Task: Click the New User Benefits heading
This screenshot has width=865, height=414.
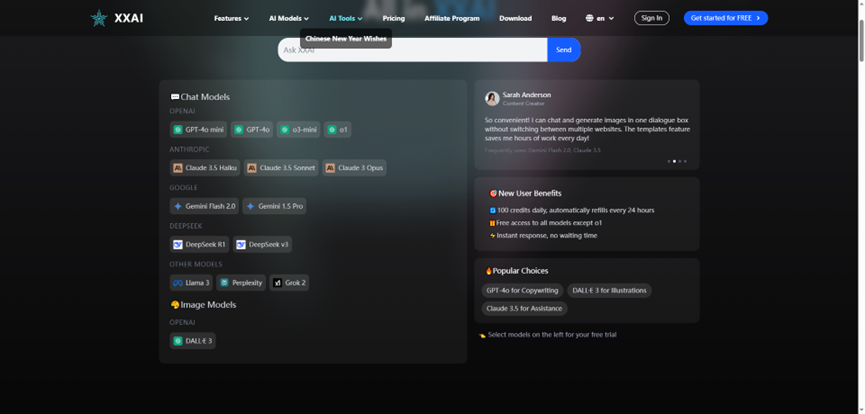Action: (530, 193)
